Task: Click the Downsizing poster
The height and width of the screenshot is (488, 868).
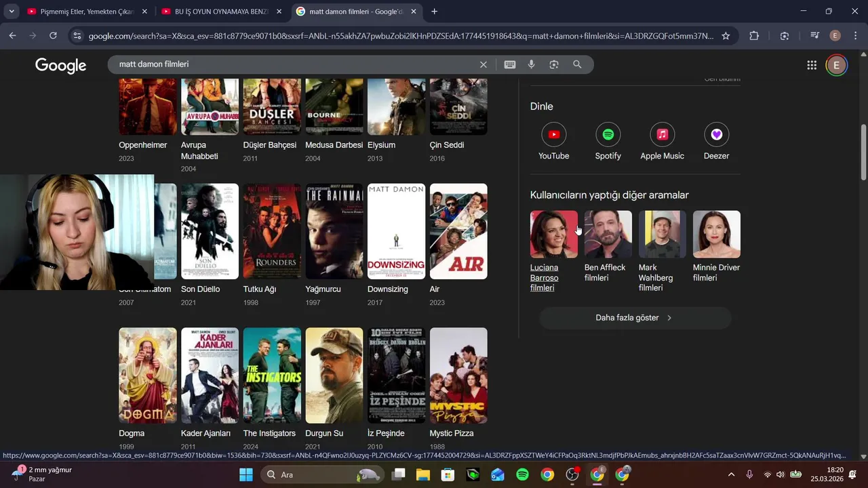Action: [x=396, y=231]
